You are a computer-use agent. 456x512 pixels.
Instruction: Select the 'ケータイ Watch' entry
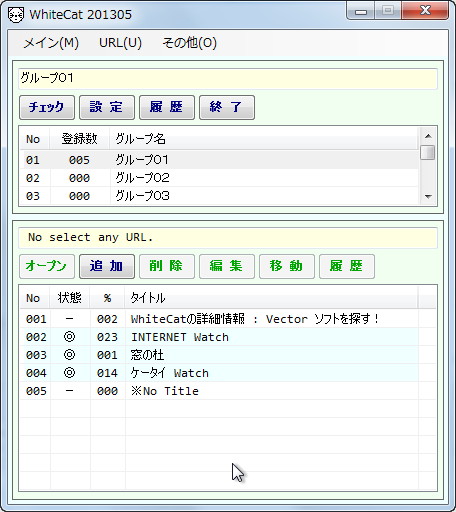[218, 373]
